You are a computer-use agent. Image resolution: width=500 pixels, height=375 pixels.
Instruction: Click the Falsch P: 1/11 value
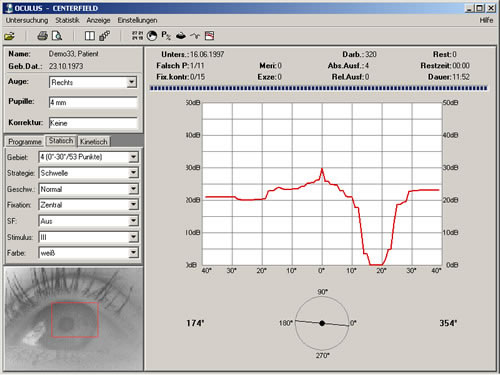click(197, 66)
